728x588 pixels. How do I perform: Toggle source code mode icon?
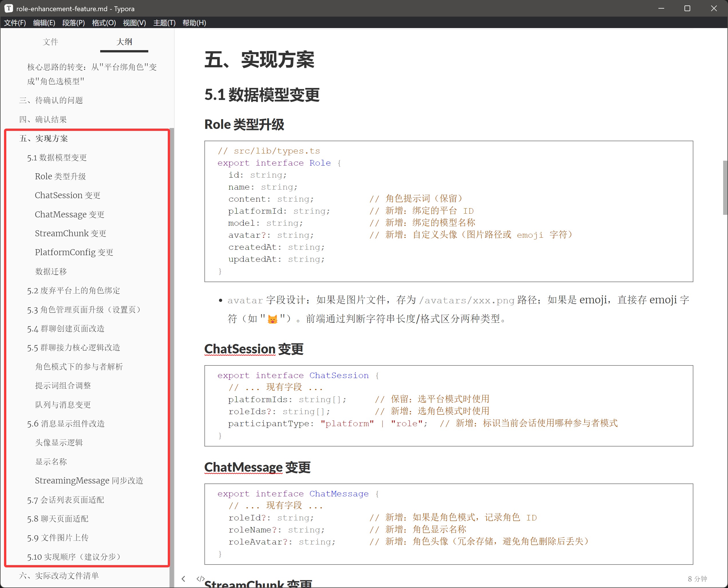tap(200, 579)
